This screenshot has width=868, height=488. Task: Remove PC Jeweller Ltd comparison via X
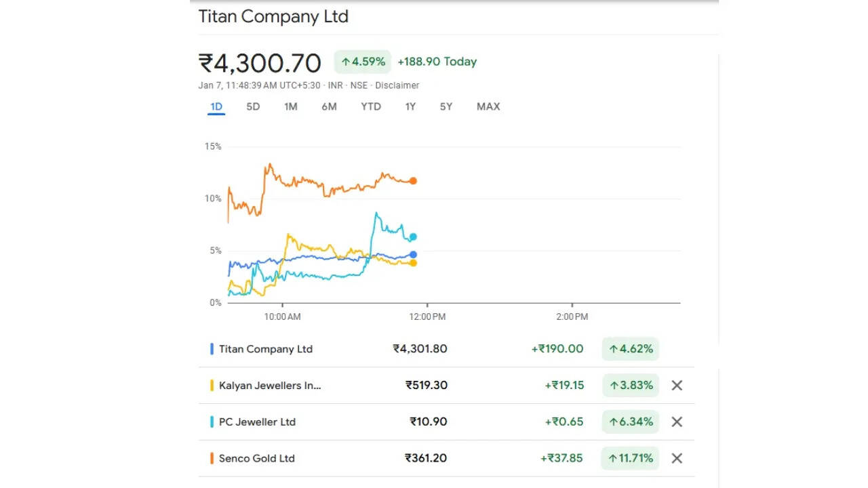(x=676, y=422)
